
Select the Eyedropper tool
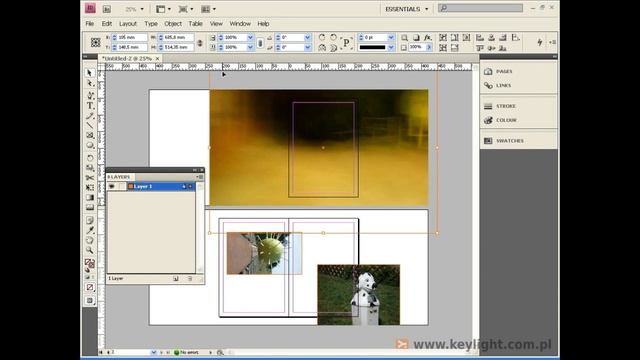[90, 230]
